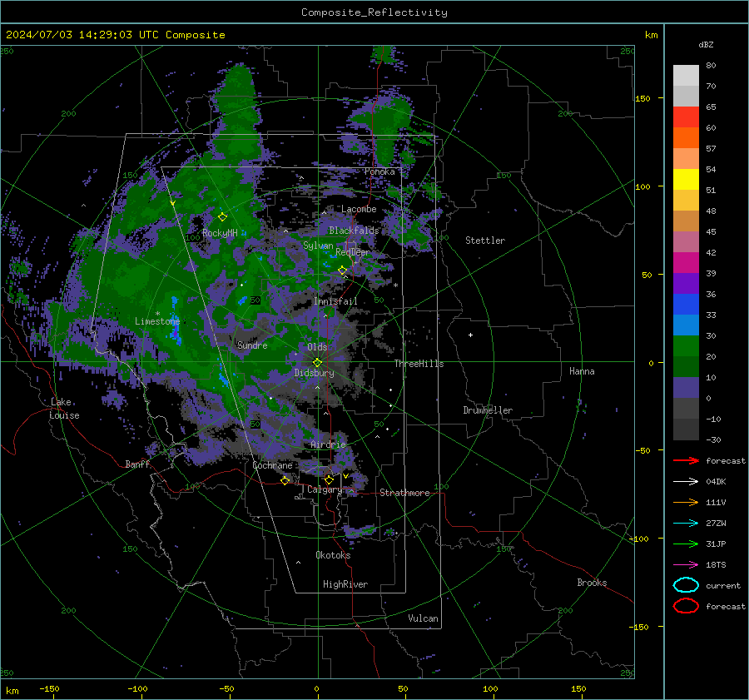749x700 pixels.
Task: Click the 150 tick label on right axis
Action: pos(642,98)
